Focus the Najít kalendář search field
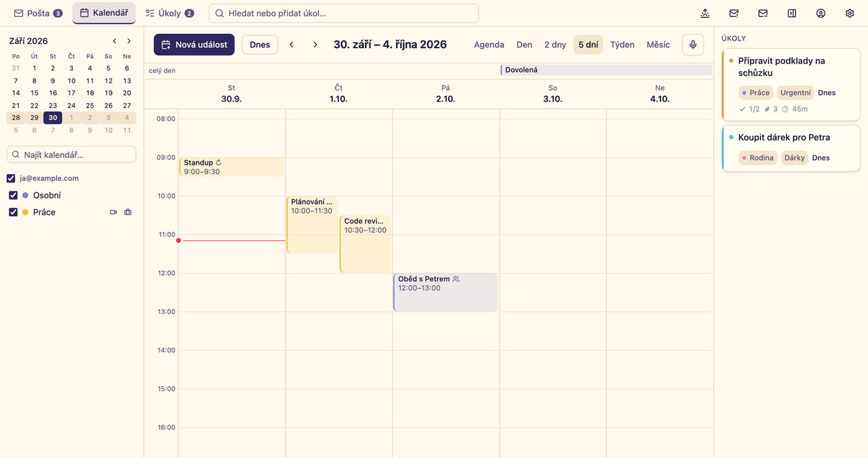This screenshot has width=868, height=458. (x=71, y=155)
